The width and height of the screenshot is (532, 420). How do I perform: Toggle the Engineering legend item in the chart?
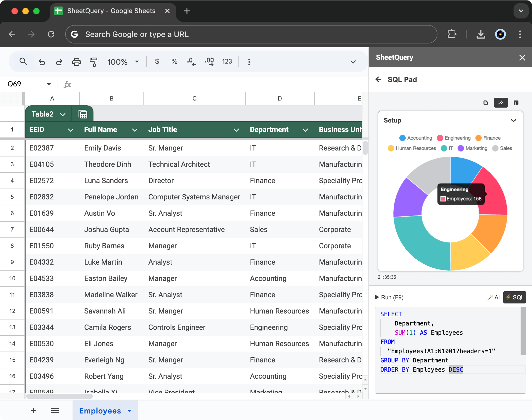453,138
